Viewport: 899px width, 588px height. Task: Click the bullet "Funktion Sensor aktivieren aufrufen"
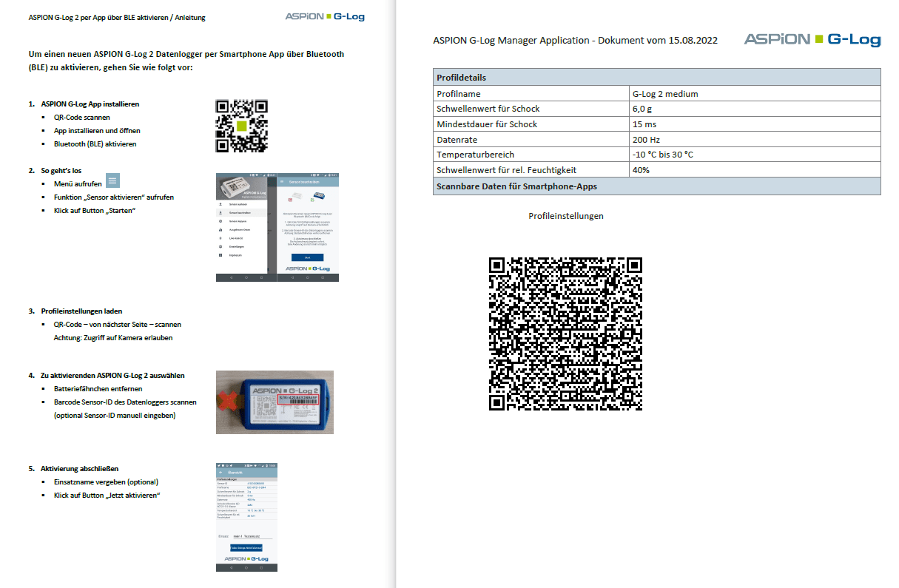tap(114, 197)
